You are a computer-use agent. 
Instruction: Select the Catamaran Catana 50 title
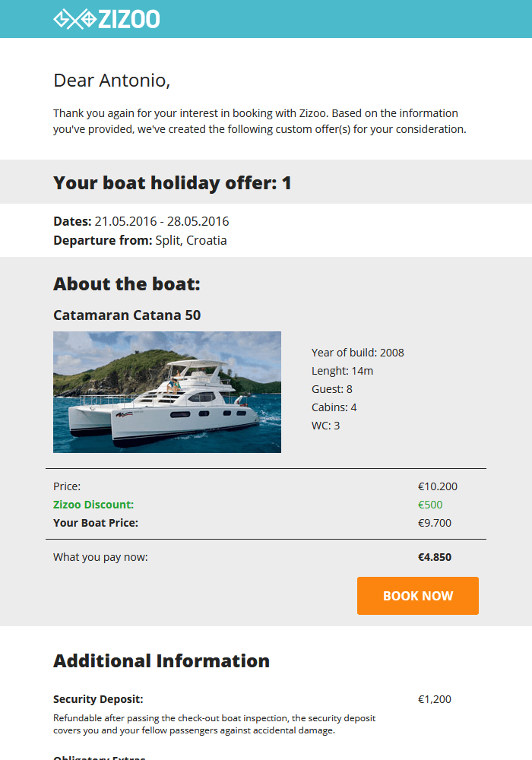[127, 315]
